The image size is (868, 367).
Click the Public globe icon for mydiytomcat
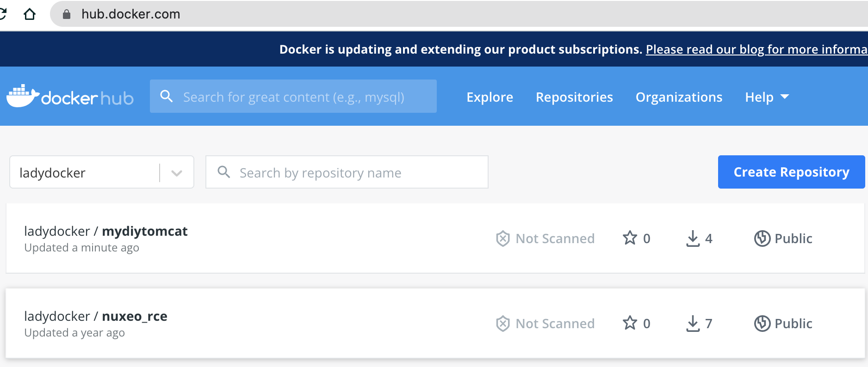[762, 239]
